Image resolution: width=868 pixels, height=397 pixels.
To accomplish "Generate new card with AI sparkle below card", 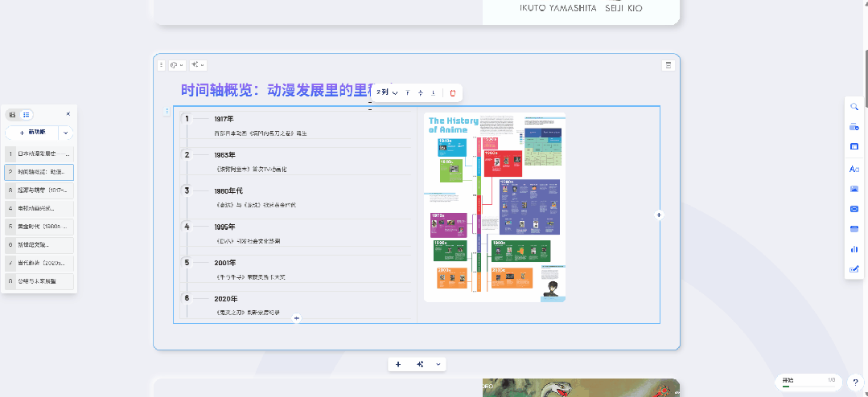I will 420,364.
